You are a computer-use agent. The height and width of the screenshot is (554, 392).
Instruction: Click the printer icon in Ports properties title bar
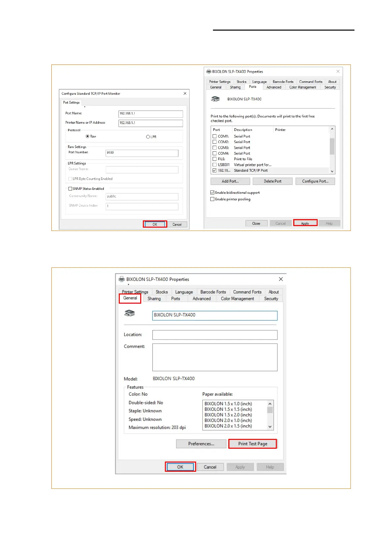coord(209,71)
